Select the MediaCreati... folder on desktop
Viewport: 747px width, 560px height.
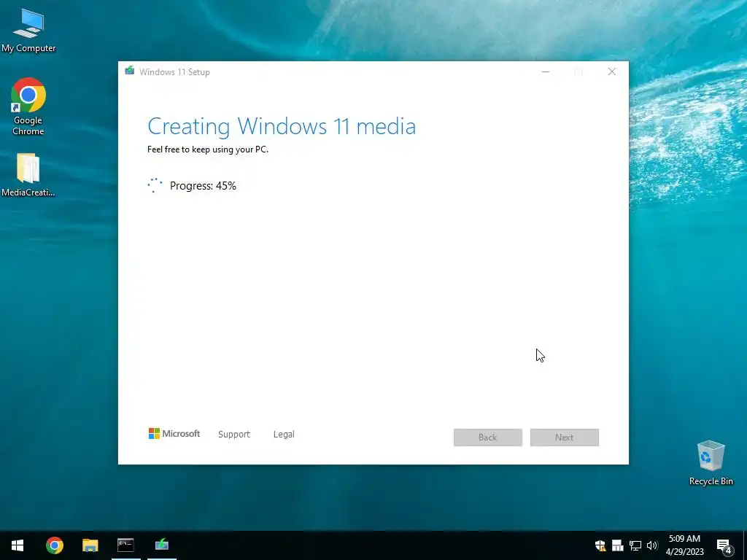point(28,175)
